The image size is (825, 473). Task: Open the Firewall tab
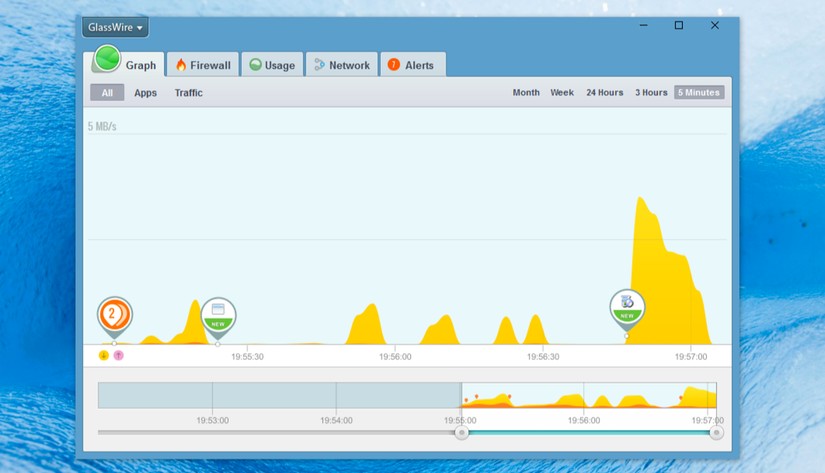pos(203,65)
